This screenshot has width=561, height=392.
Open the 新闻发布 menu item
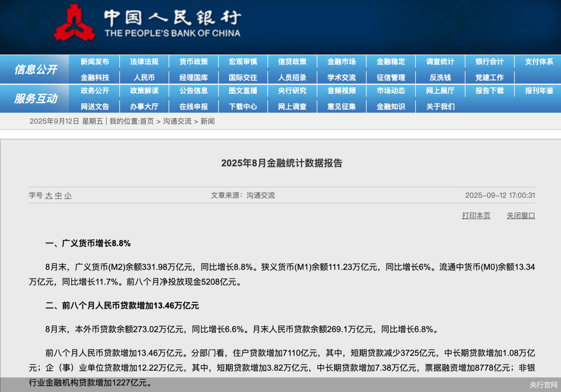click(x=95, y=62)
